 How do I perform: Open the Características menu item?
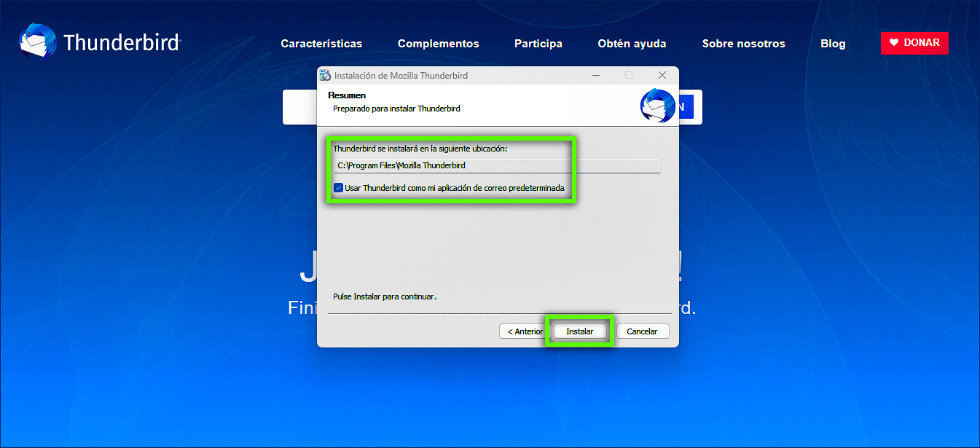321,44
